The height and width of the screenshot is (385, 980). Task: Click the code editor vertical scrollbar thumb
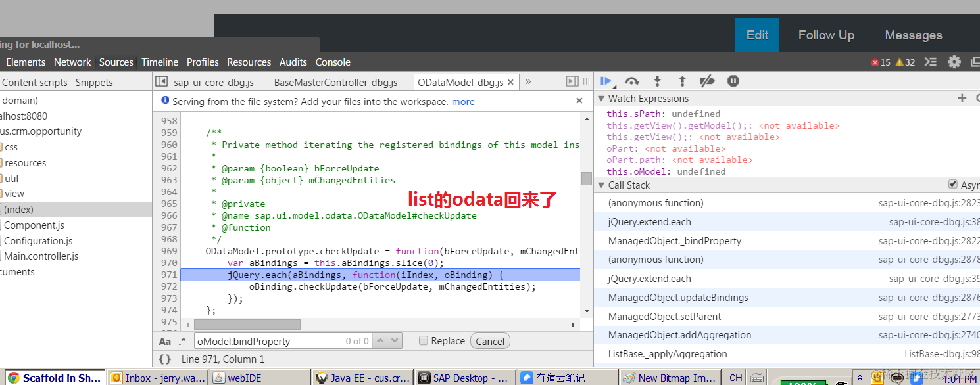click(586, 179)
